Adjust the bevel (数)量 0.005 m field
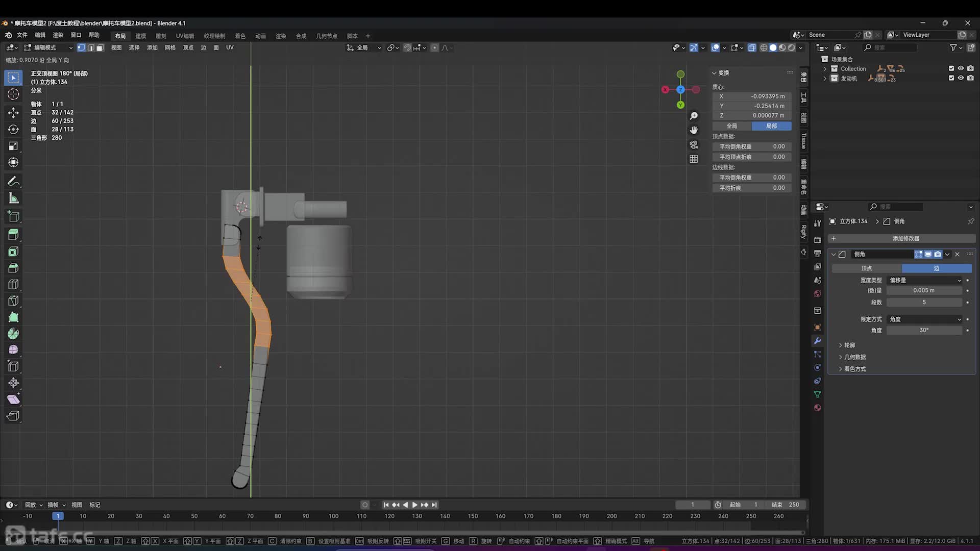 (x=924, y=290)
